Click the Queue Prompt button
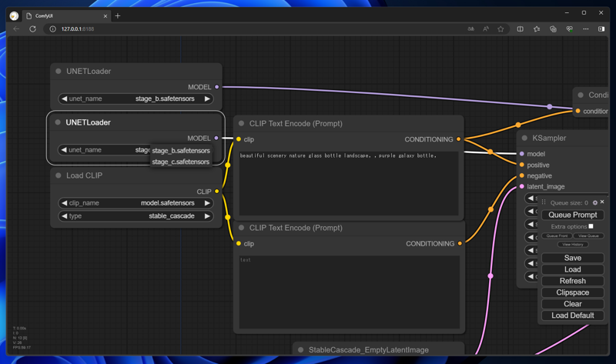 click(x=572, y=215)
